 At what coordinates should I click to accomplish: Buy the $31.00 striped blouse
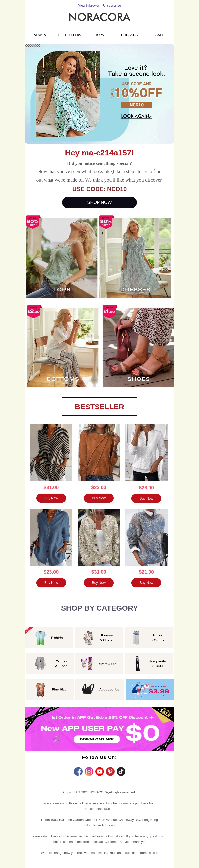tap(51, 498)
